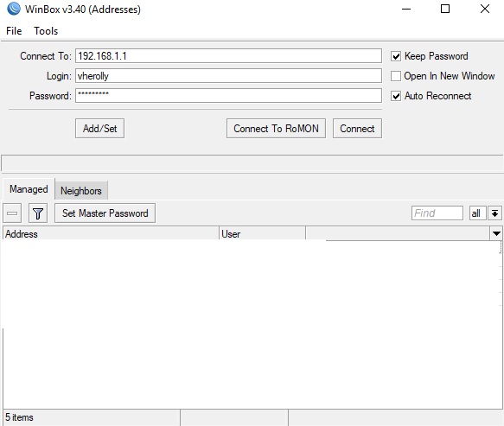This screenshot has height=426, width=504.
Task: Minimize the WinBox window
Action: (406, 9)
